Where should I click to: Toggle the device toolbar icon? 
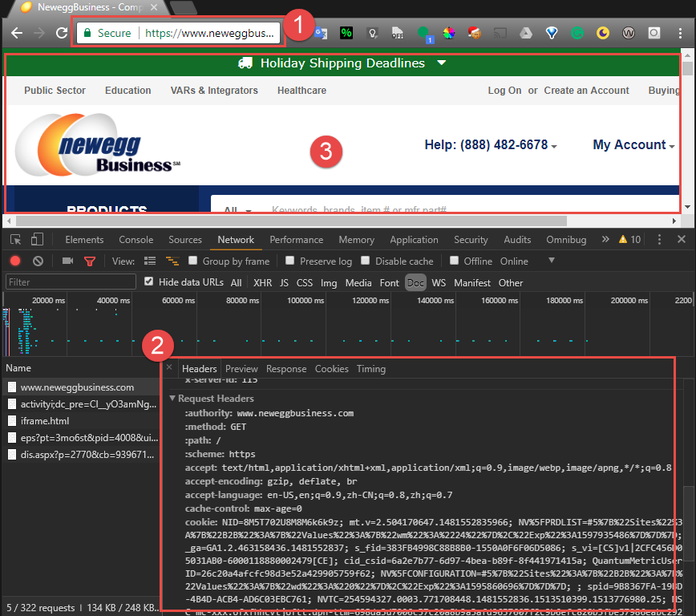click(37, 240)
